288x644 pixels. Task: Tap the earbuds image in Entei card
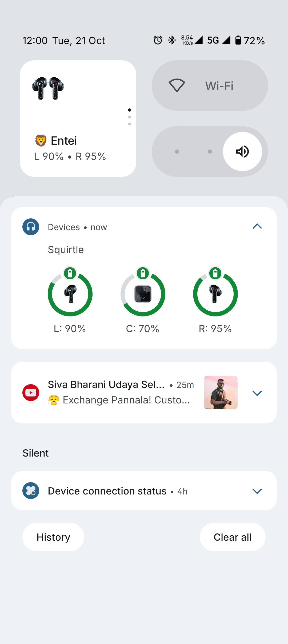click(x=48, y=88)
